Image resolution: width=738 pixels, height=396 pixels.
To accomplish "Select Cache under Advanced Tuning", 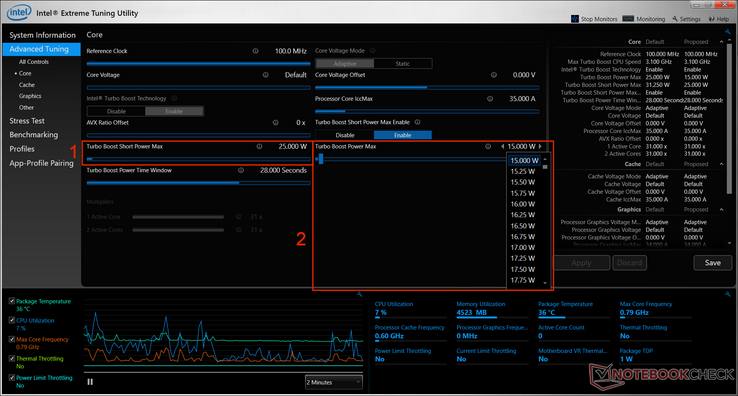I will pyautogui.click(x=27, y=85).
